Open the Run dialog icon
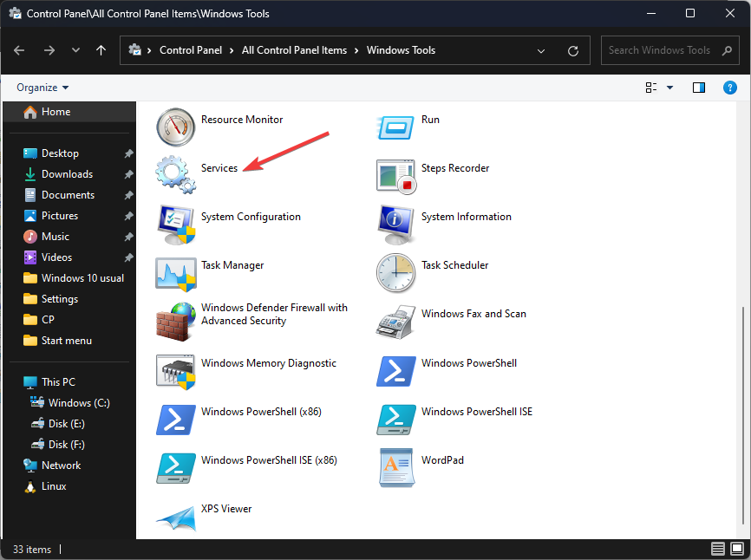Screen dimensions: 751x560 point(395,127)
